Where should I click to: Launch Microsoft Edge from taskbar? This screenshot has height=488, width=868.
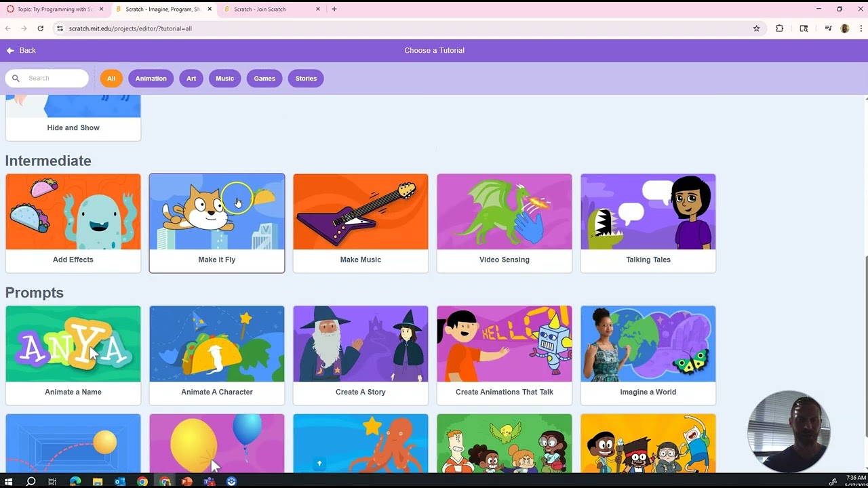pos(75,481)
